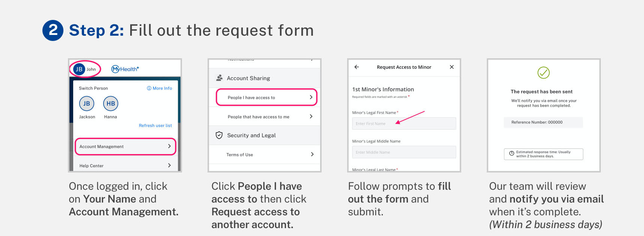
Task: Click the green request sent checkmark icon
Action: (x=543, y=73)
